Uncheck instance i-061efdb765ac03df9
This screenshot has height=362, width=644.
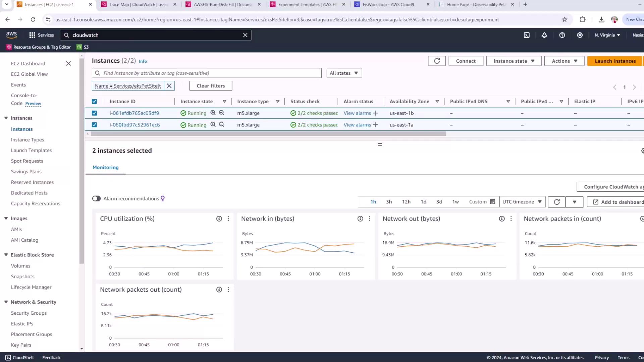point(94,113)
